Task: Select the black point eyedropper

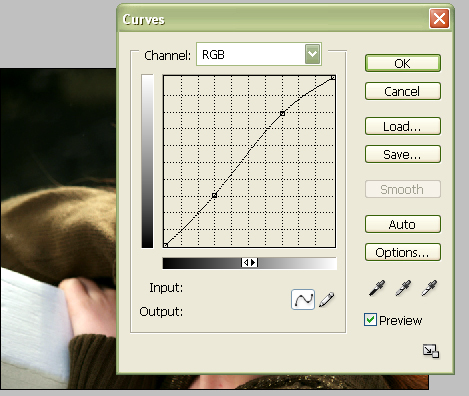Action: pos(377,288)
